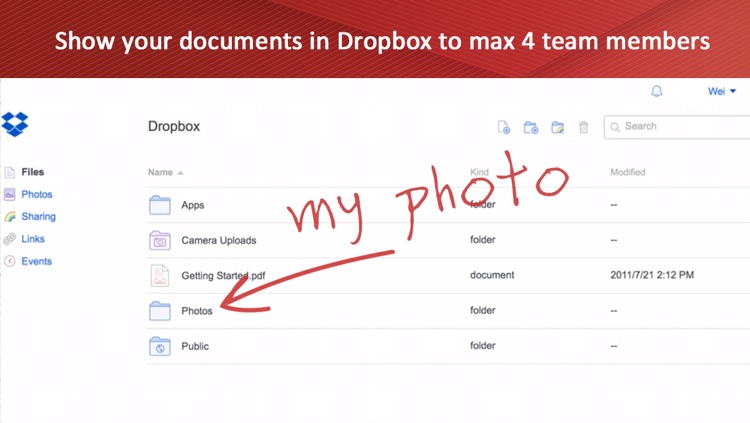This screenshot has width=750, height=423.
Task: Click 'folder' kind in Photos row
Action: [483, 310]
